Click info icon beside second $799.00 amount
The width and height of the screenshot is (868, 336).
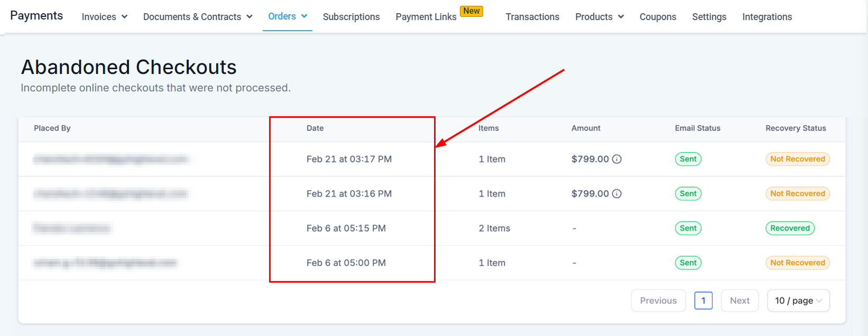616,194
